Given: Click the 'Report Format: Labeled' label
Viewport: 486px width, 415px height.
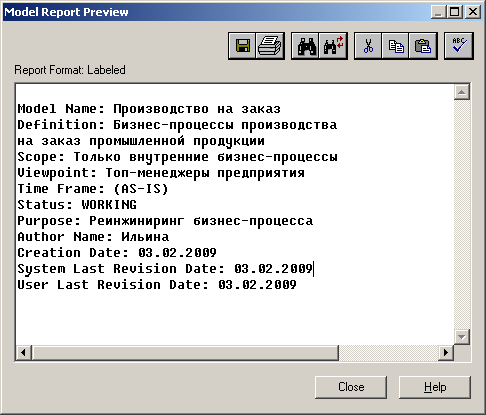Looking at the screenshot, I should coord(70,70).
